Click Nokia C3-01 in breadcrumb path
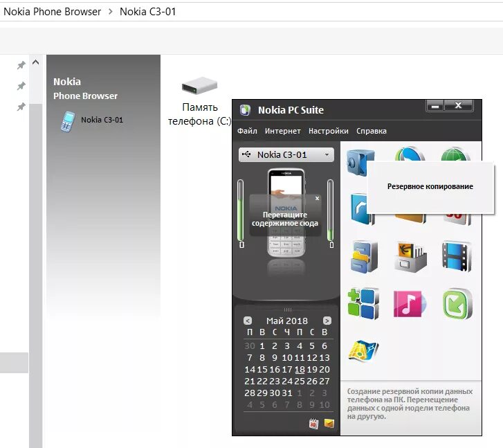This screenshot has height=448, width=503. [x=148, y=12]
